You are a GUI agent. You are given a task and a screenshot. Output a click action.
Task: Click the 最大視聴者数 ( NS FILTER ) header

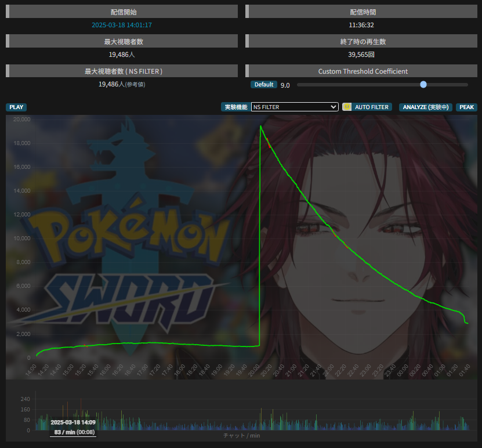[123, 71]
